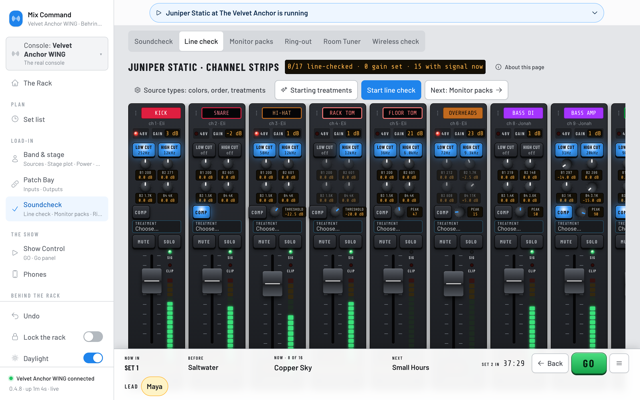The width and height of the screenshot is (640, 400).
Task: Open the About this page link
Action: click(x=520, y=67)
